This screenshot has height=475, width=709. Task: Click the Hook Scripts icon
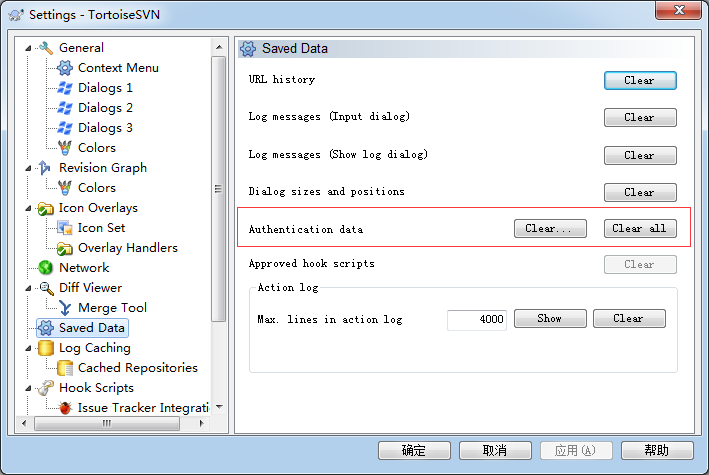[46, 388]
